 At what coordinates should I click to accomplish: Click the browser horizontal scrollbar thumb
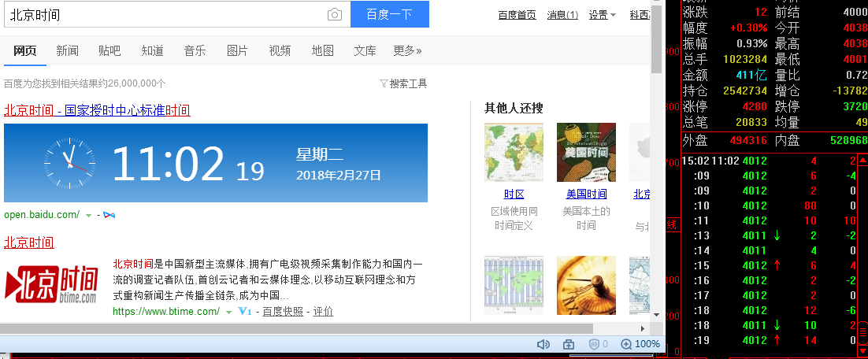point(297,328)
